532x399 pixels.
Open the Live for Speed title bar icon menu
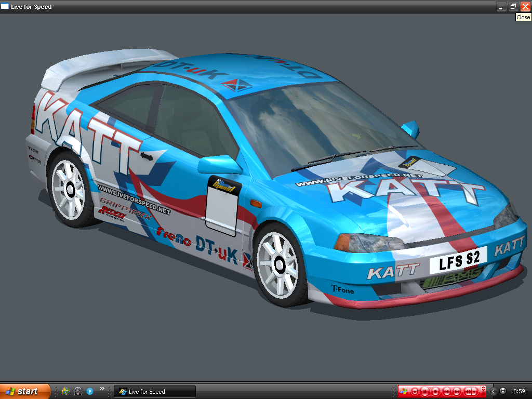(x=5, y=6)
